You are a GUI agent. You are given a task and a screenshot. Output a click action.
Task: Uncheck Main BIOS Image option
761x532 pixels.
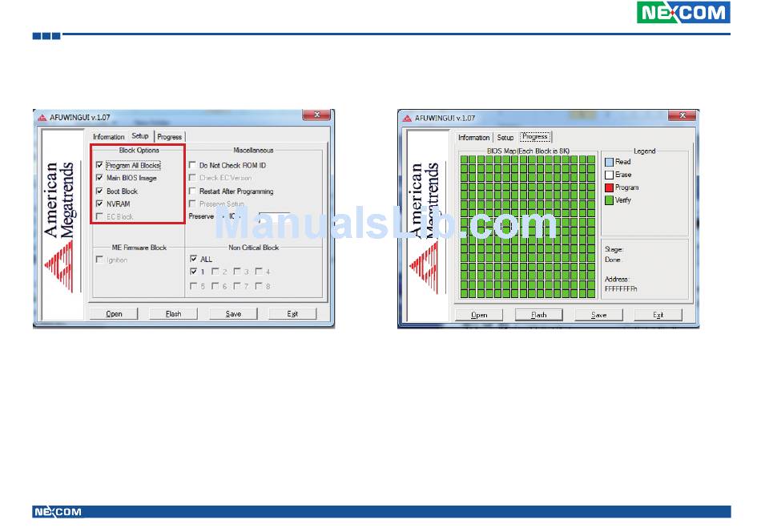coord(99,178)
